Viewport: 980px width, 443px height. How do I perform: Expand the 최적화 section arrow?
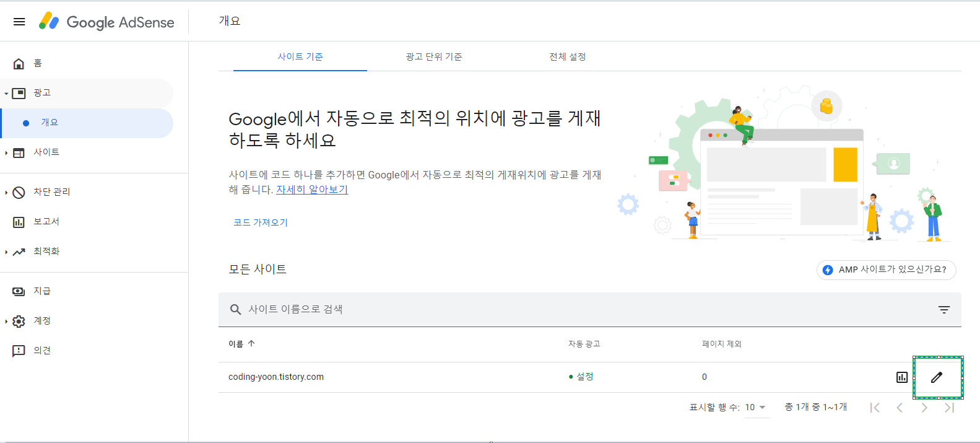coord(6,252)
